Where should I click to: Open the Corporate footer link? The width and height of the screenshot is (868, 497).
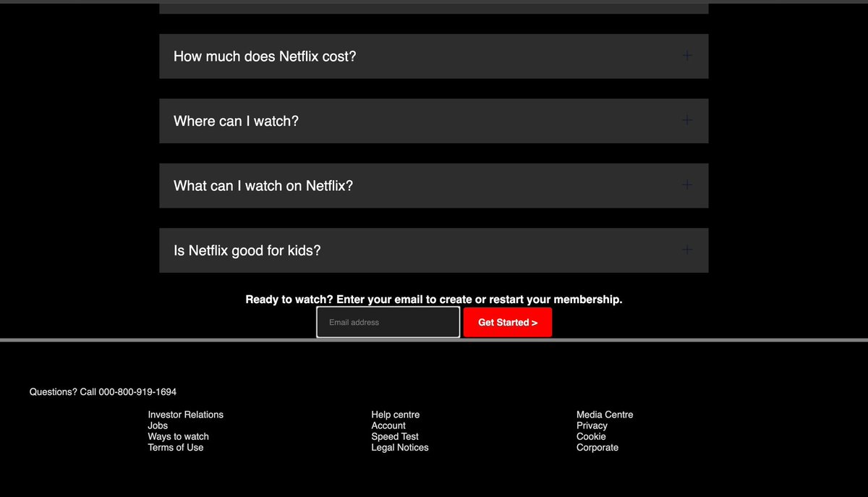point(597,447)
